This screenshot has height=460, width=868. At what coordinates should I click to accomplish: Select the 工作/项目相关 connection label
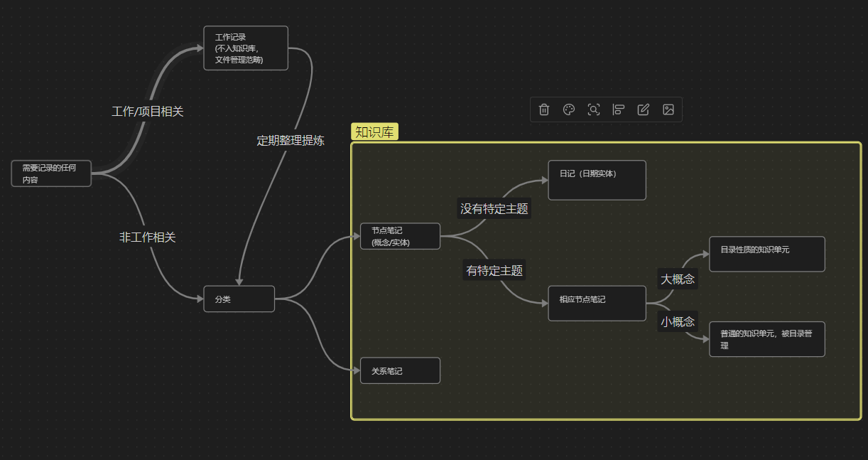coord(148,112)
